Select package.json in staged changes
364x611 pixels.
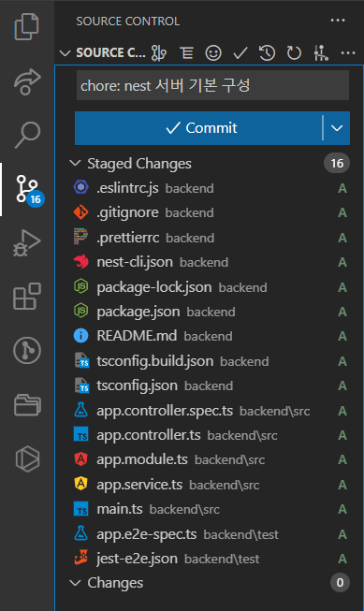point(210,312)
